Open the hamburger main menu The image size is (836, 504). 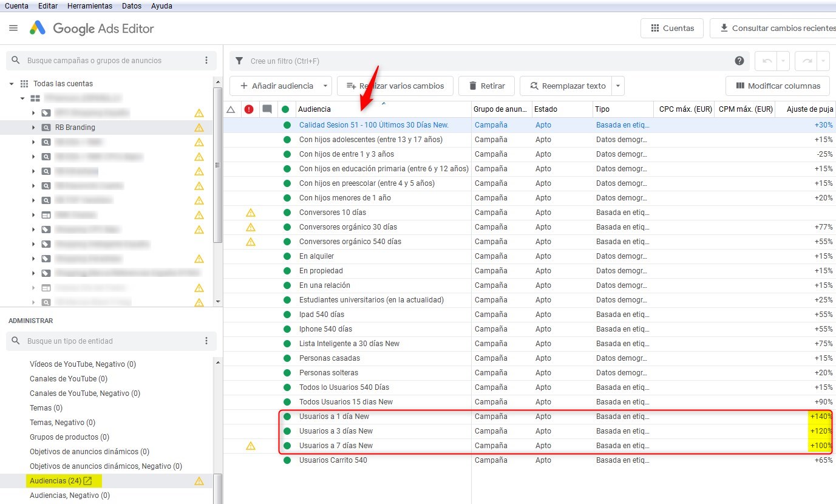pos(13,29)
